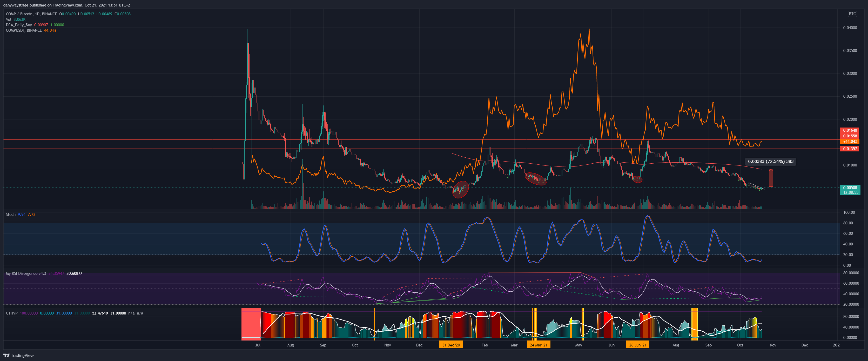868x361 pixels.
Task: Click the Stoch value 9.94
Action: pyautogui.click(x=22, y=214)
